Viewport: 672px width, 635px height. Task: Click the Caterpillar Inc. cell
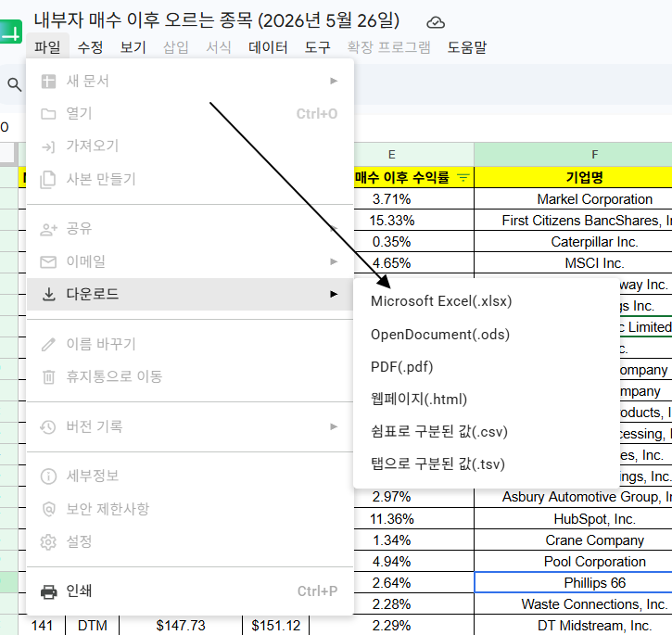(x=574, y=242)
